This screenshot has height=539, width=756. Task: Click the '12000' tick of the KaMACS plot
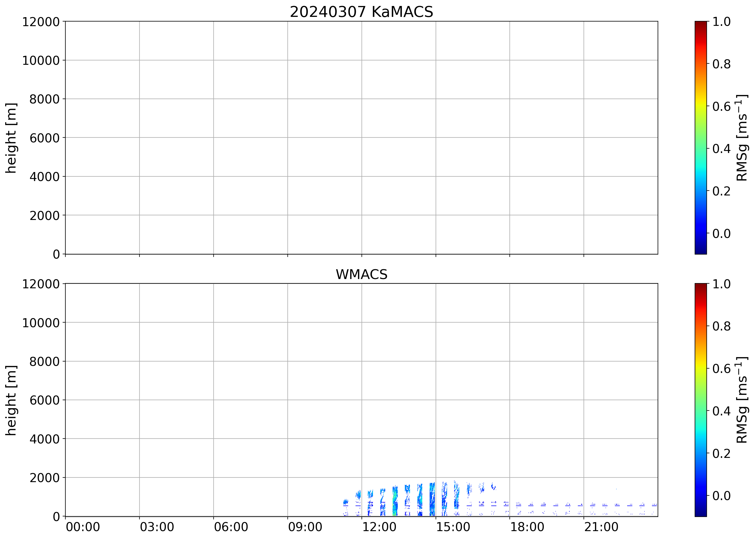point(41,22)
